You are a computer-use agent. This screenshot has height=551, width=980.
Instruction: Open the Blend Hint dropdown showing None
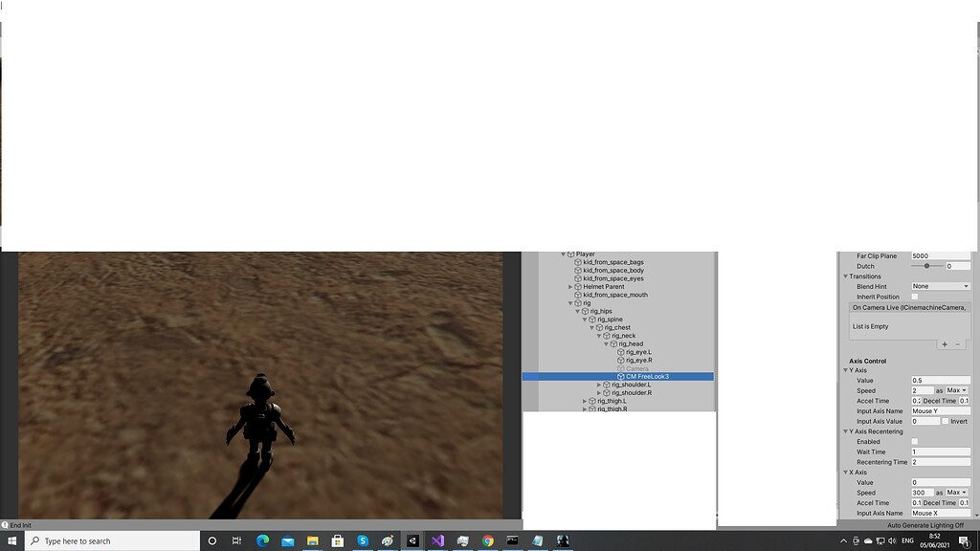[942, 287]
